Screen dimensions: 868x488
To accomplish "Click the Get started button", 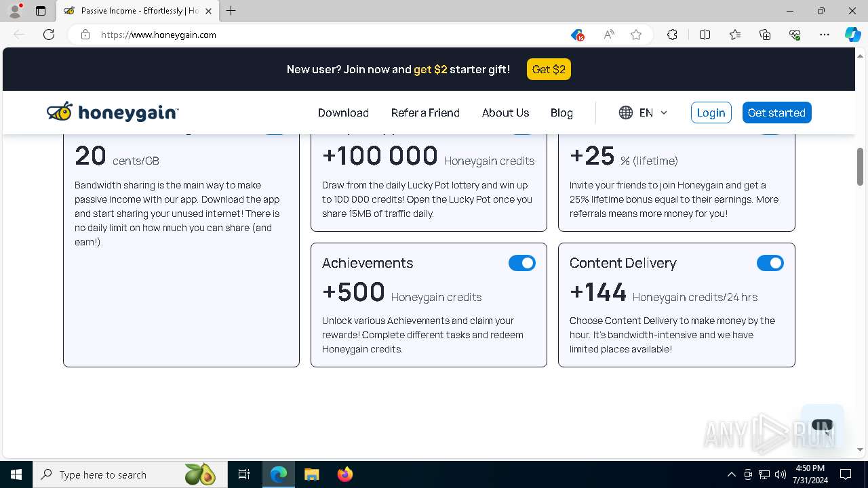I will (x=776, y=113).
